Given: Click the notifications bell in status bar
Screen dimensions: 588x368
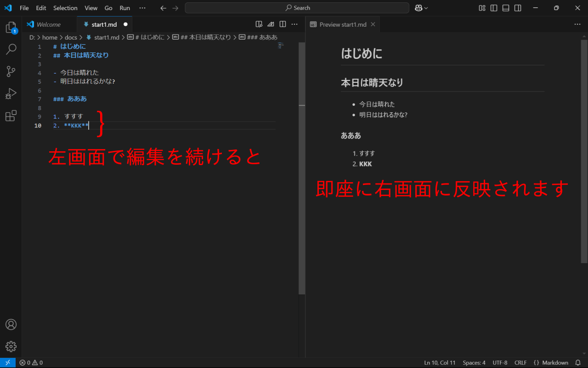Looking at the screenshot, I should click(x=578, y=362).
